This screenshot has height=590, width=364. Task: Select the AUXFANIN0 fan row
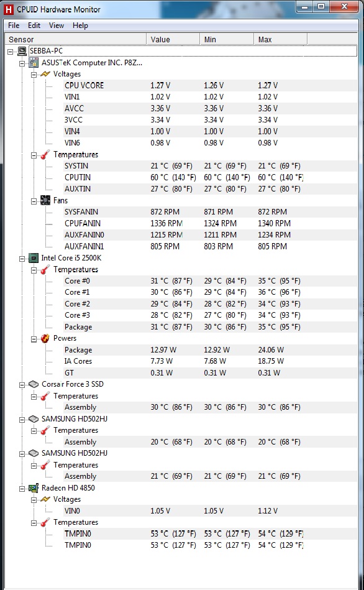click(x=210, y=235)
